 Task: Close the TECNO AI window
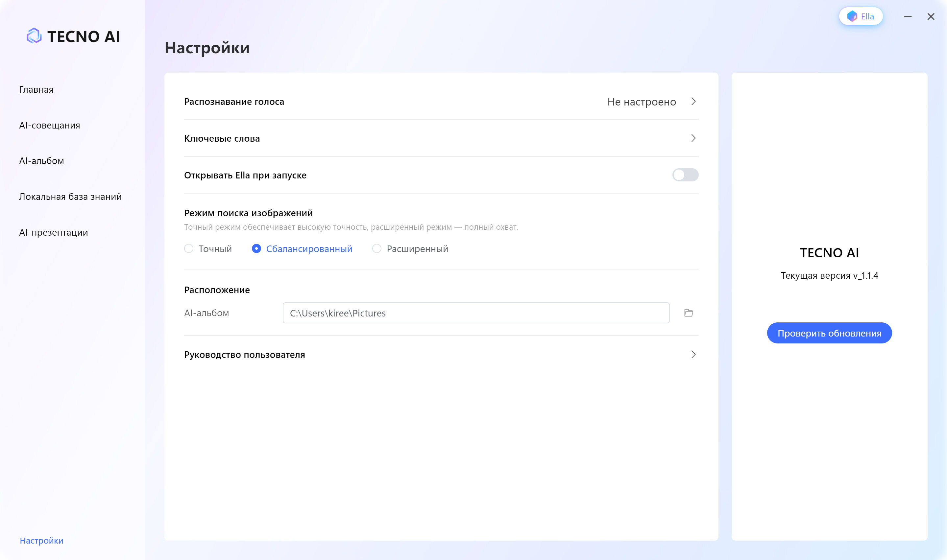coord(931,17)
